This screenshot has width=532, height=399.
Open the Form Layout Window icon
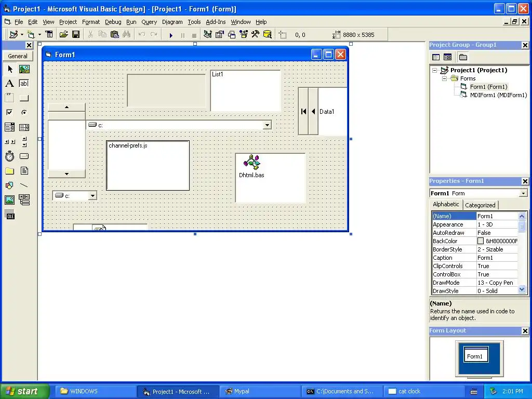point(232,34)
